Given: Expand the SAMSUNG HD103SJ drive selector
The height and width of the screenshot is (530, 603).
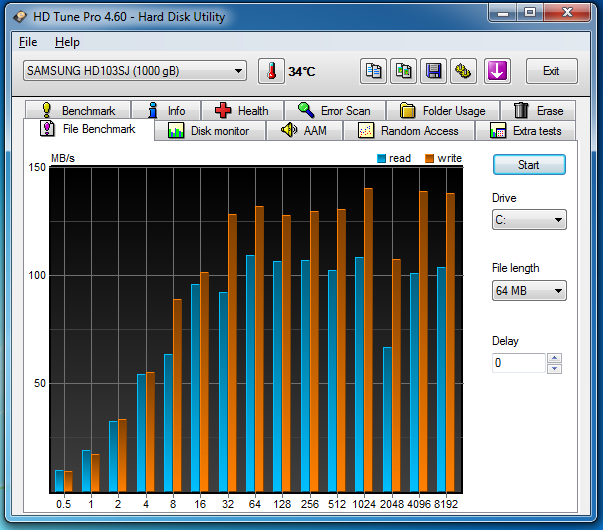Looking at the screenshot, I should [135, 71].
